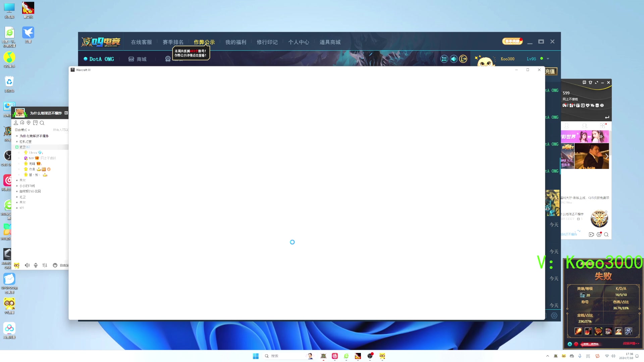Click the man-in-suit video thumbnail
644x362 pixels.
click(591, 156)
